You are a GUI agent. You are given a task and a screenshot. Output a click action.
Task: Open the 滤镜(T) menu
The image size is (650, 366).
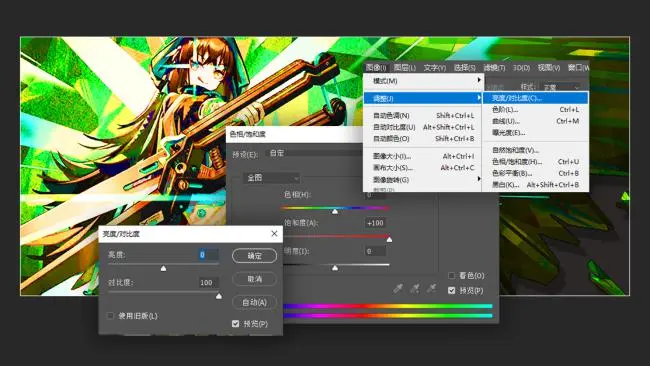pos(494,68)
